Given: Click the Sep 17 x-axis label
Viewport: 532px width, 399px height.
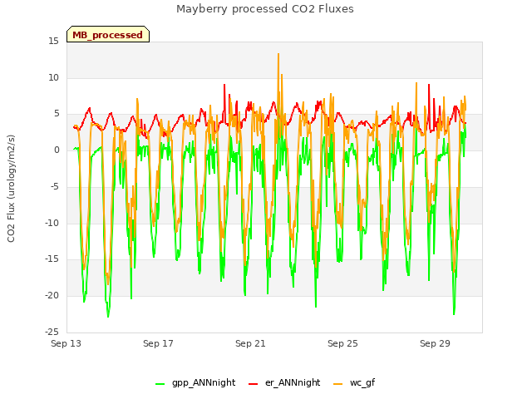Looking at the screenshot, I should tap(158, 343).
